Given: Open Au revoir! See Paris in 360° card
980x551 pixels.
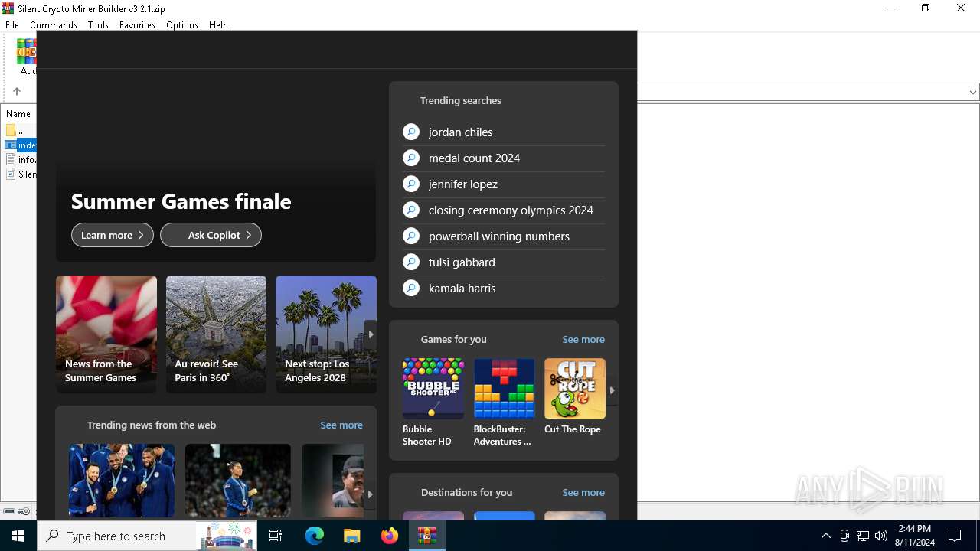Looking at the screenshot, I should pyautogui.click(x=216, y=334).
